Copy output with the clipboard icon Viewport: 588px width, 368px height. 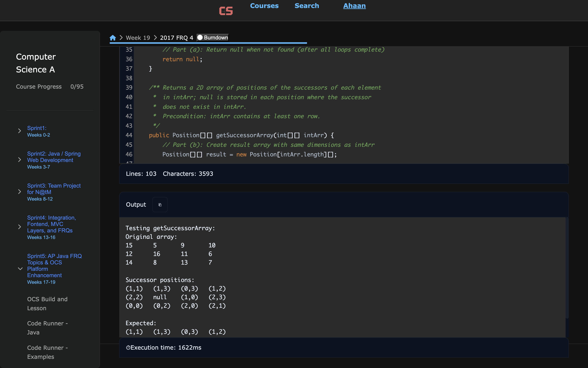(x=160, y=205)
